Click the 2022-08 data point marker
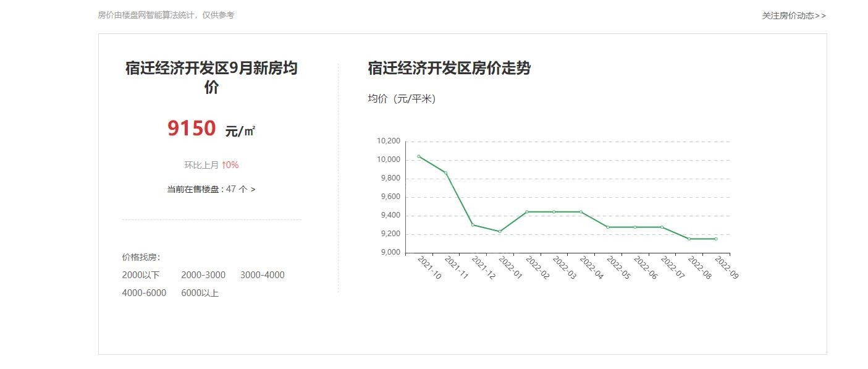The width and height of the screenshot is (868, 369). tap(689, 239)
